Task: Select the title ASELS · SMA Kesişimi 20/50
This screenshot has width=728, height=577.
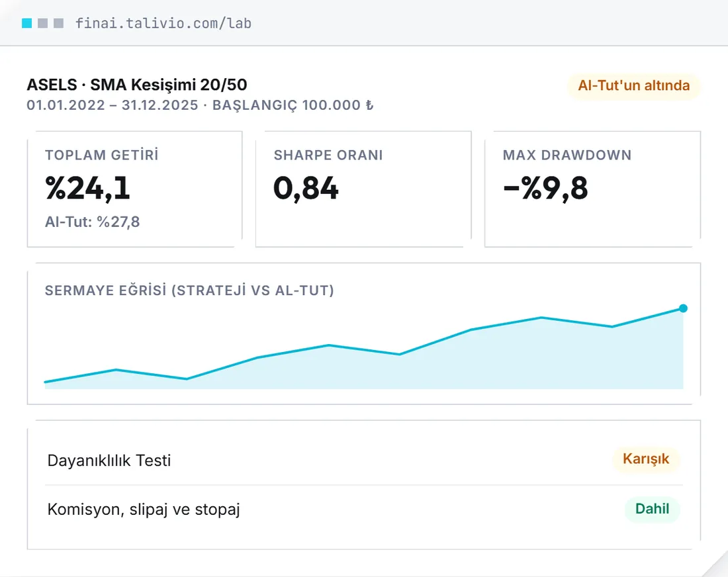Action: coord(137,85)
